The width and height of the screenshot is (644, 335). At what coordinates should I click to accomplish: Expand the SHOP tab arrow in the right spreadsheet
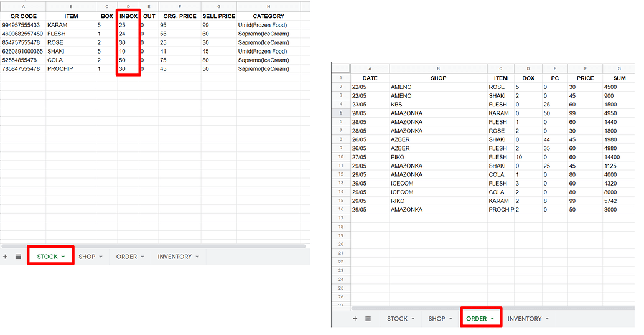[x=450, y=319]
